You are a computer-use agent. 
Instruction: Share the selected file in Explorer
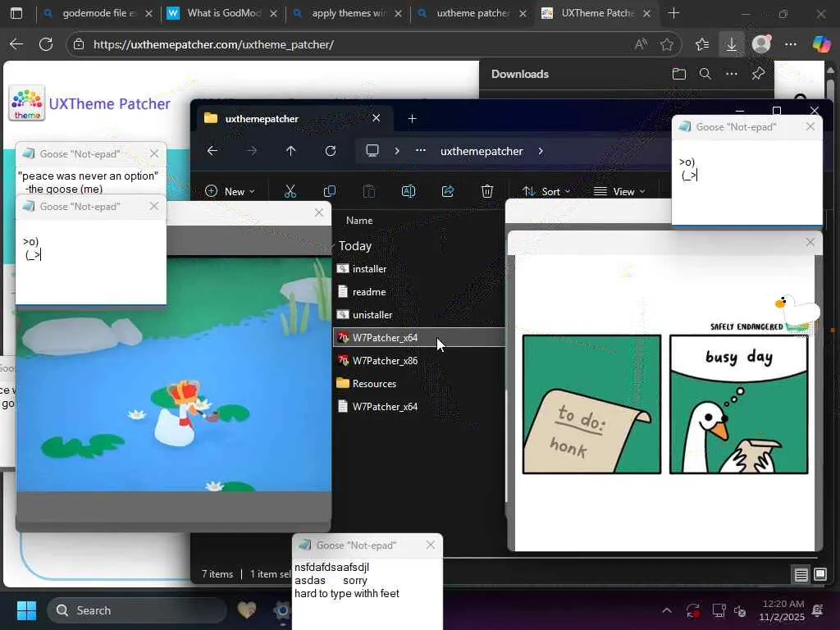(448, 191)
